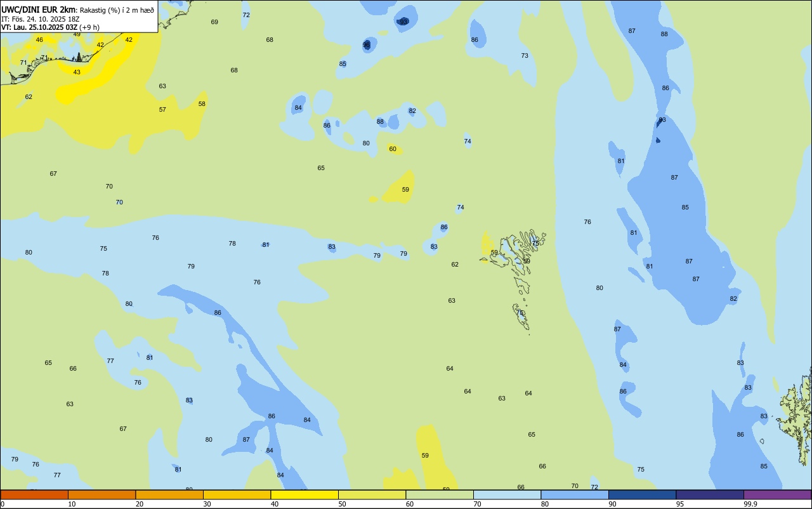Click the dark orange 0–10 legend swatch

pos(34,494)
